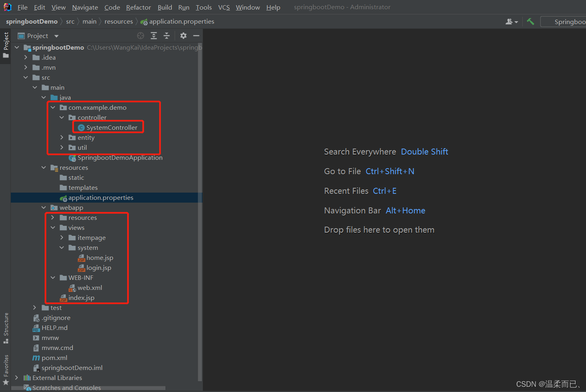Open the VCS menu
586x392 pixels.
pos(224,7)
